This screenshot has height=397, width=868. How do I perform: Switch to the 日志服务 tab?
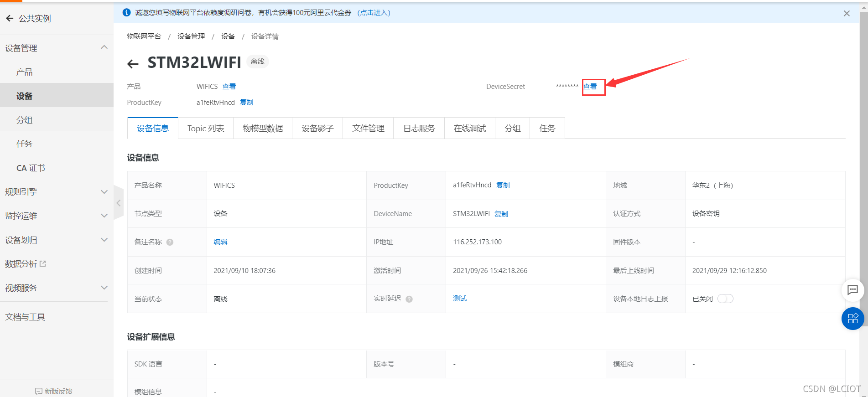coord(419,129)
